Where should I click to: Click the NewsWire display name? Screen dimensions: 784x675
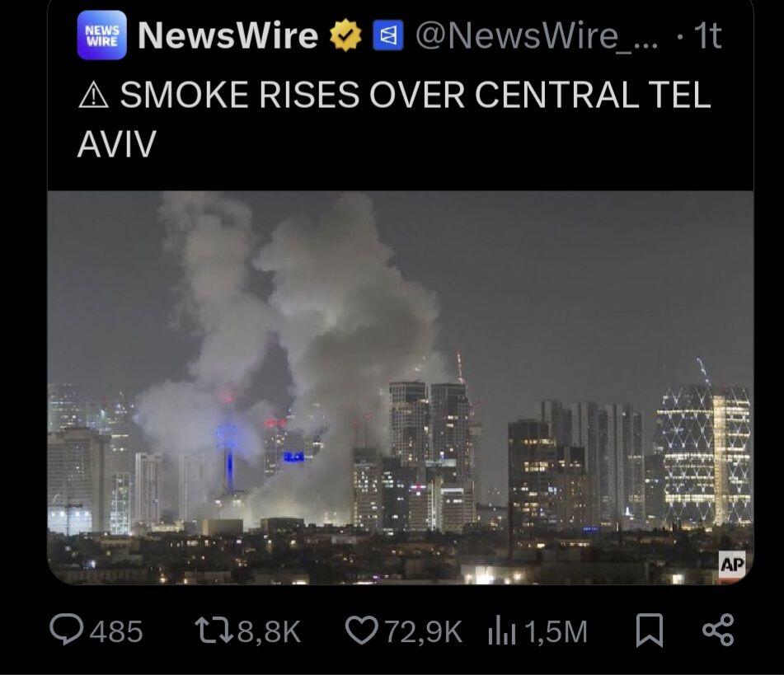(x=228, y=35)
